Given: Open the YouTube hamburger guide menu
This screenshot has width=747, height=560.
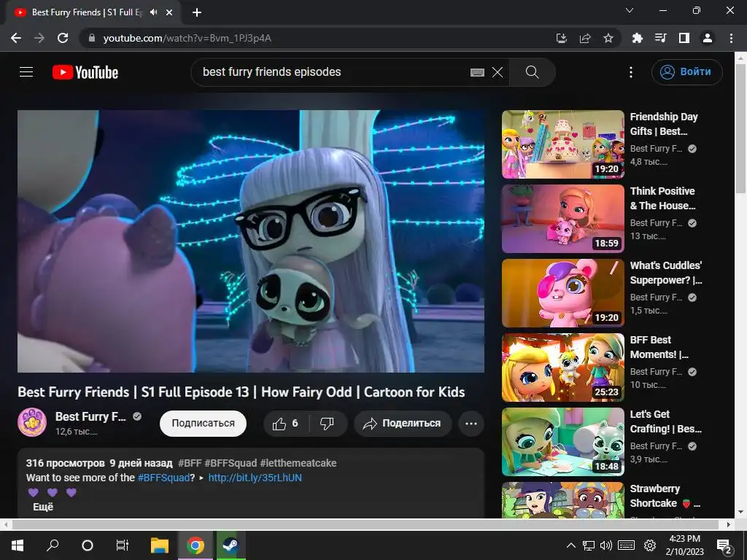Looking at the screenshot, I should point(26,72).
